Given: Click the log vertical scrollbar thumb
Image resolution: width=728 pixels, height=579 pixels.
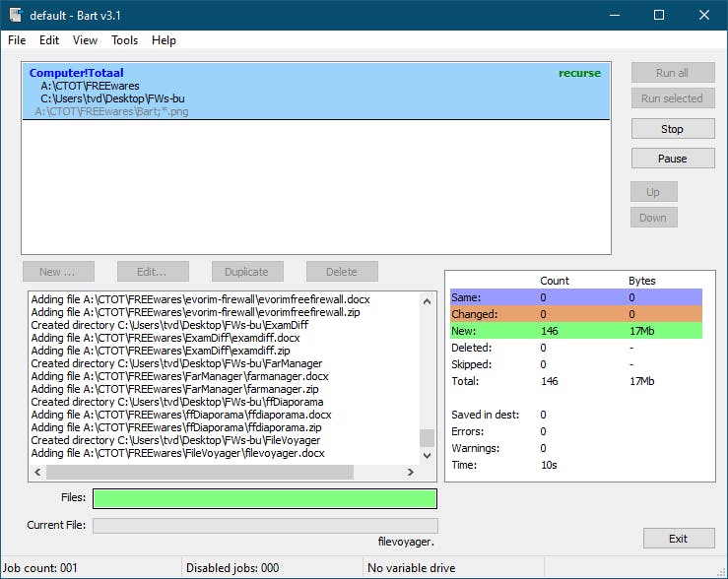Looking at the screenshot, I should coord(428,437).
